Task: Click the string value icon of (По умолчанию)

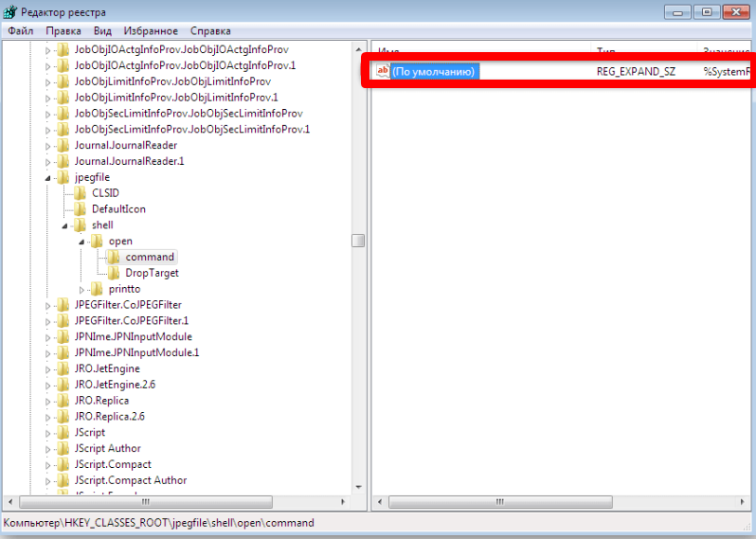Action: [x=383, y=71]
